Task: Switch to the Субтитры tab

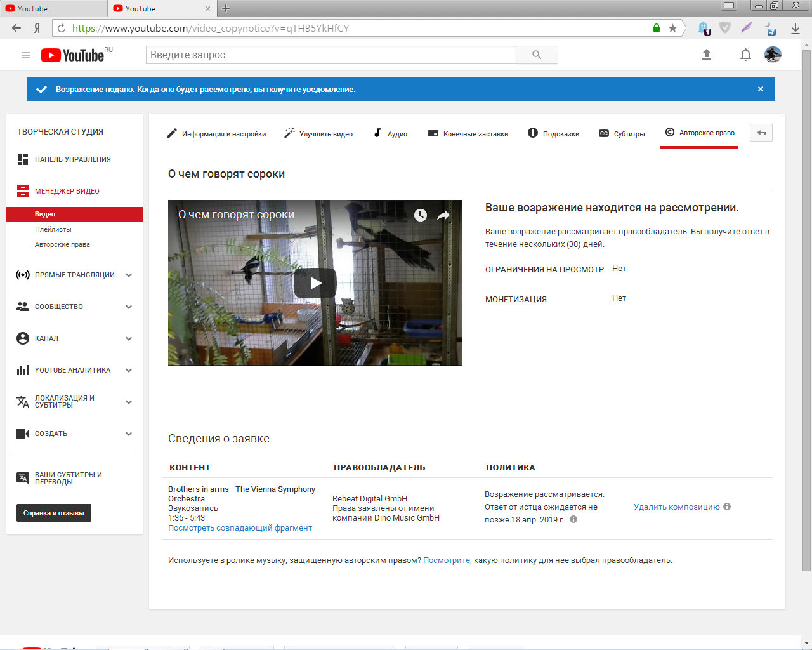Action: 622,134
